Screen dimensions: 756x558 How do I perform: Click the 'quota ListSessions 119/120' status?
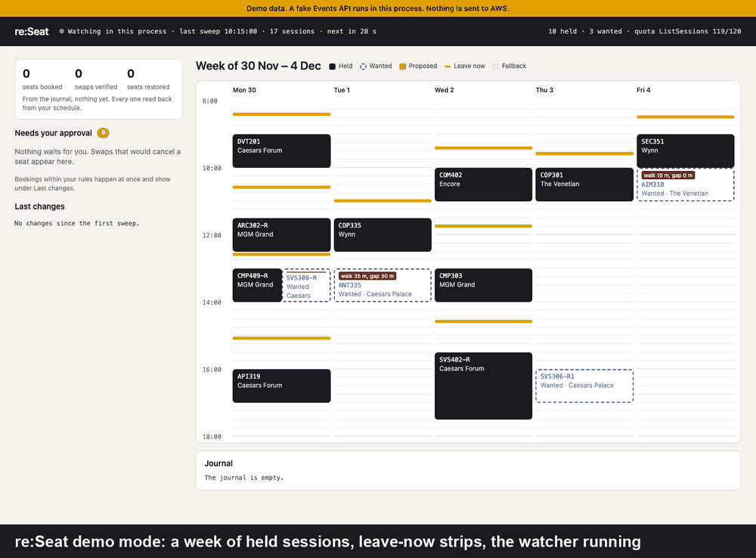click(x=687, y=31)
